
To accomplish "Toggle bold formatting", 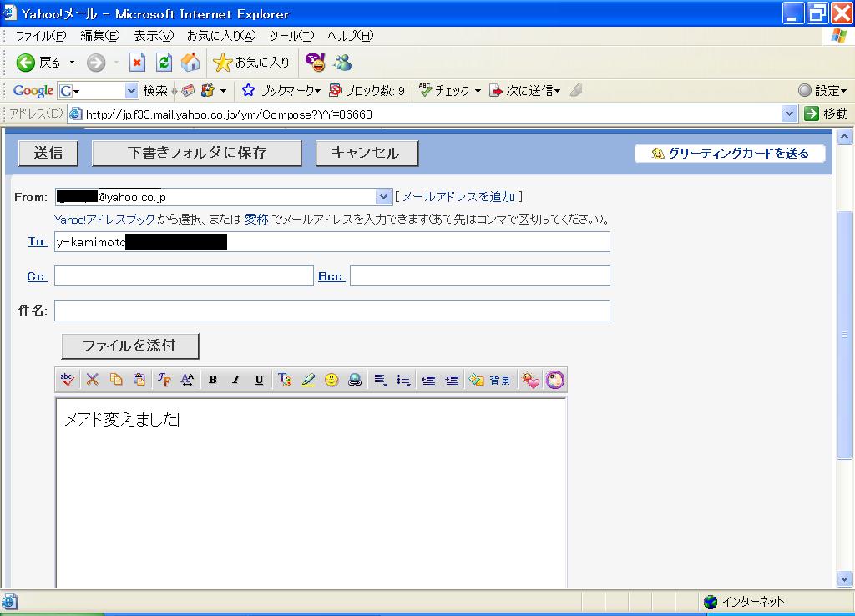I will tap(213, 380).
